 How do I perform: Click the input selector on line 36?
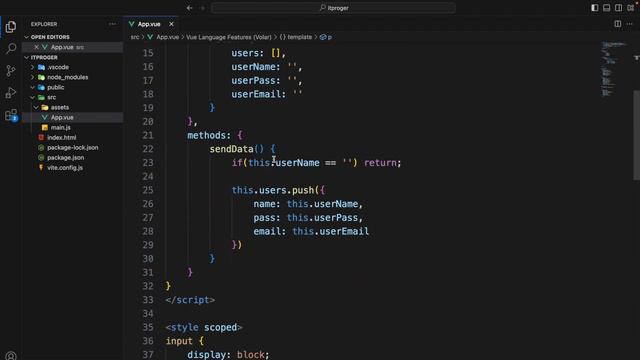click(x=179, y=341)
